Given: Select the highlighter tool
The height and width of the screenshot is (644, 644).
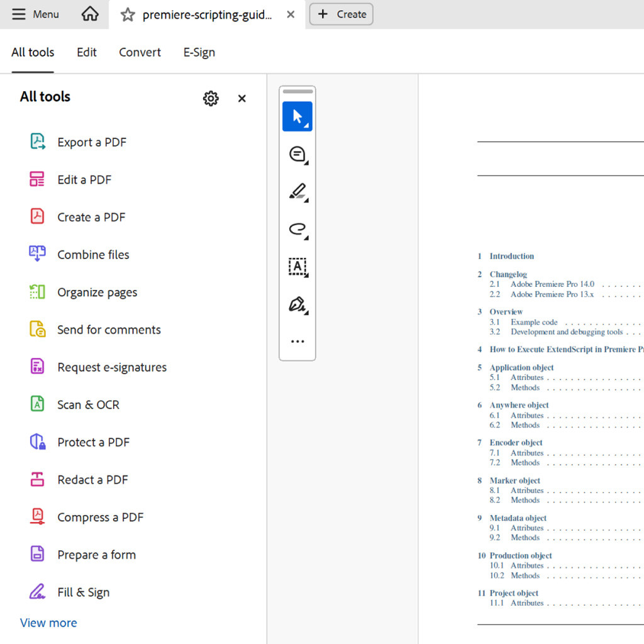Looking at the screenshot, I should point(297,192).
